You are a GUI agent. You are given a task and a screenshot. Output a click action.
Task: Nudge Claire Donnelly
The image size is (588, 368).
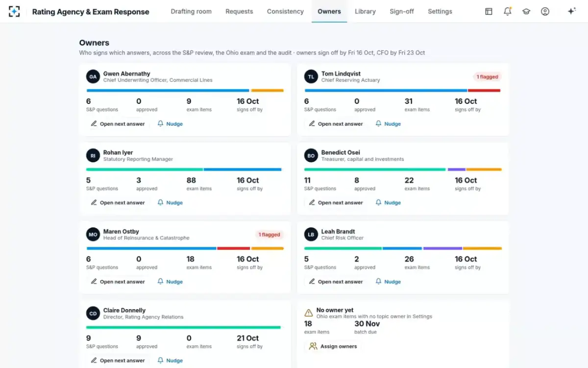tap(170, 361)
